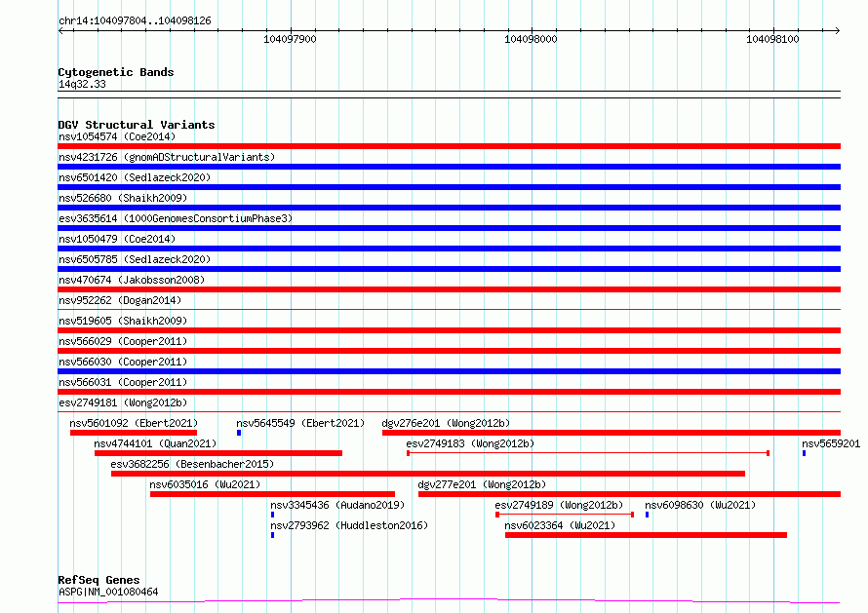The height and width of the screenshot is (613, 868).
Task: Select nsv6023364 (Wu2021) label
Action: pyautogui.click(x=560, y=525)
